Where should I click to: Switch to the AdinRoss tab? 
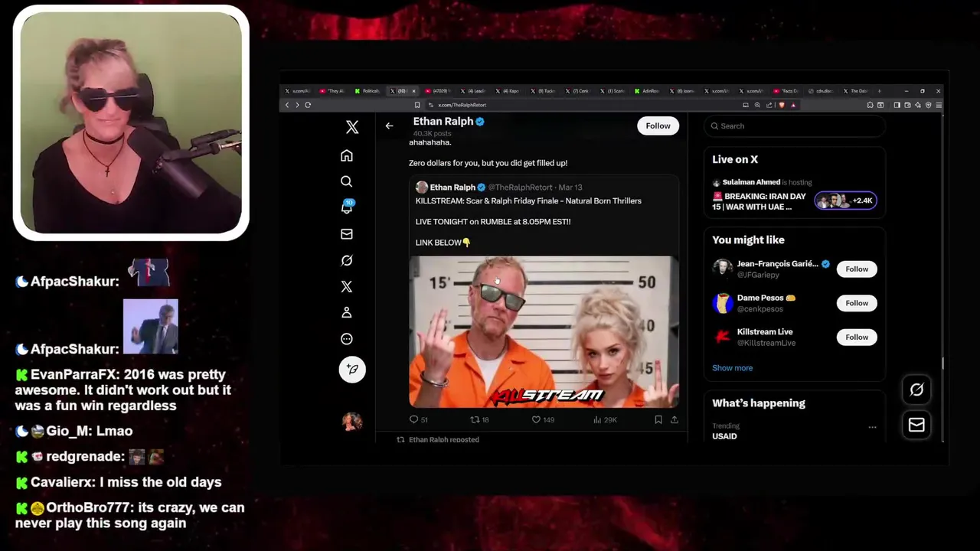pyautogui.click(x=648, y=91)
